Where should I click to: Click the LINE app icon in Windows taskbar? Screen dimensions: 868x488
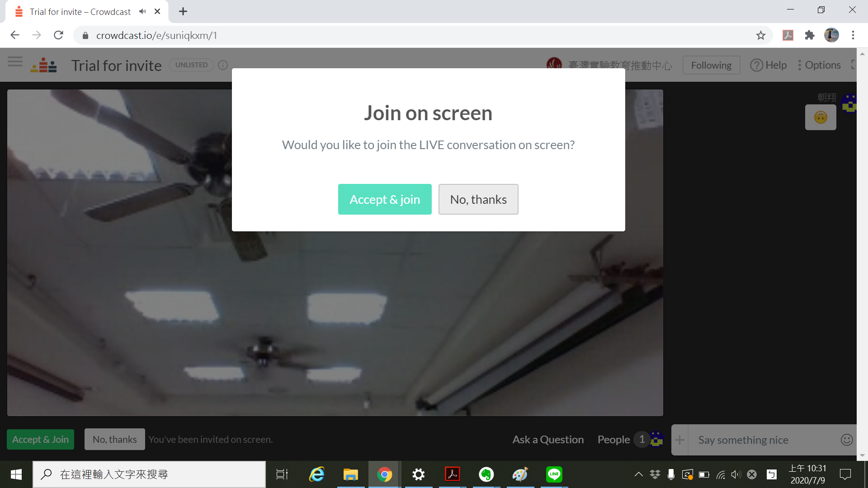coord(553,475)
